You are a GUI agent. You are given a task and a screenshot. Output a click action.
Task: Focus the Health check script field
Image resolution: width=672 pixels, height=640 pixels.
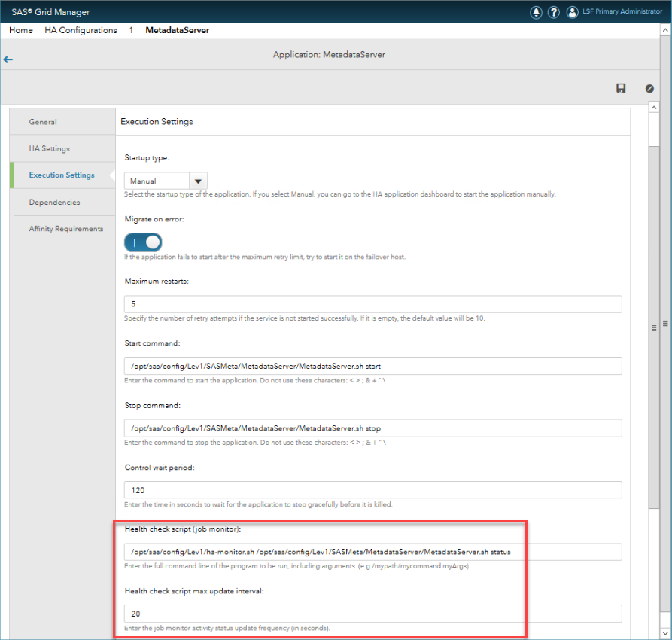pos(372,552)
